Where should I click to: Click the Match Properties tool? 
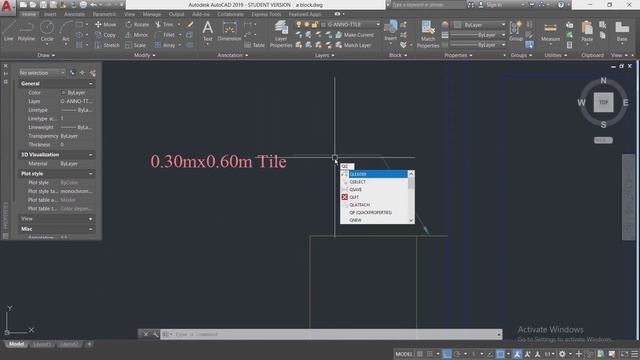[428, 34]
